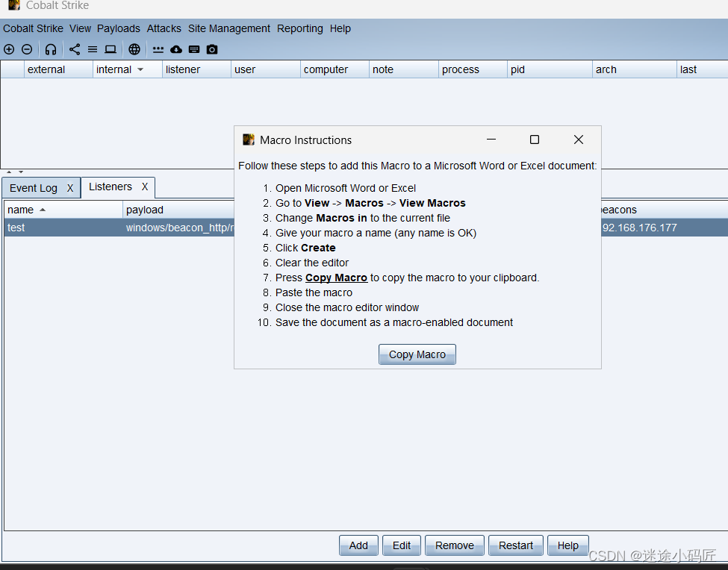The height and width of the screenshot is (570, 728).
Task: Click the Restart listener button
Action: tap(516, 545)
